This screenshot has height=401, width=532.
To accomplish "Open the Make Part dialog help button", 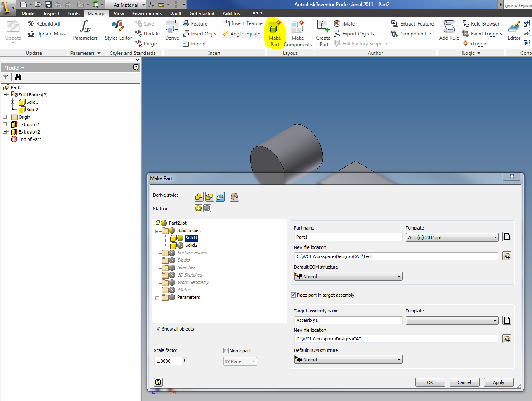I will [158, 382].
